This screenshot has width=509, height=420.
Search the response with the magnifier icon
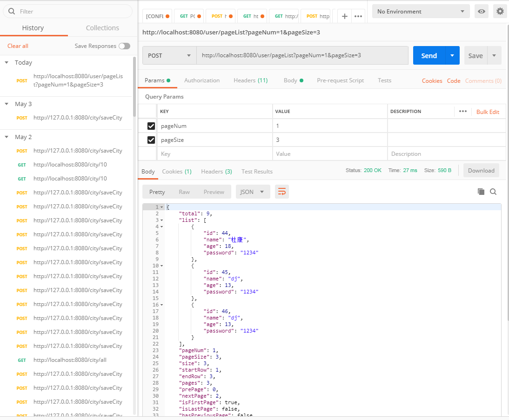493,192
